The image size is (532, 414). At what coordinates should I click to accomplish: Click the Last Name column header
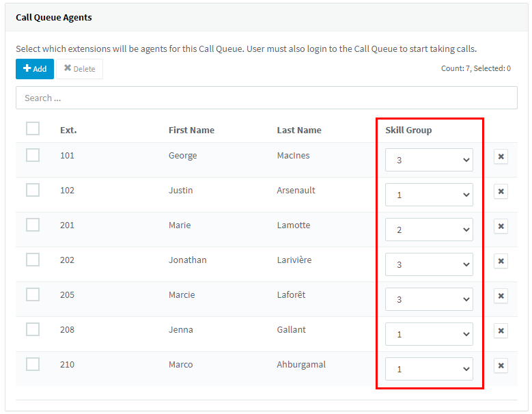coord(299,130)
